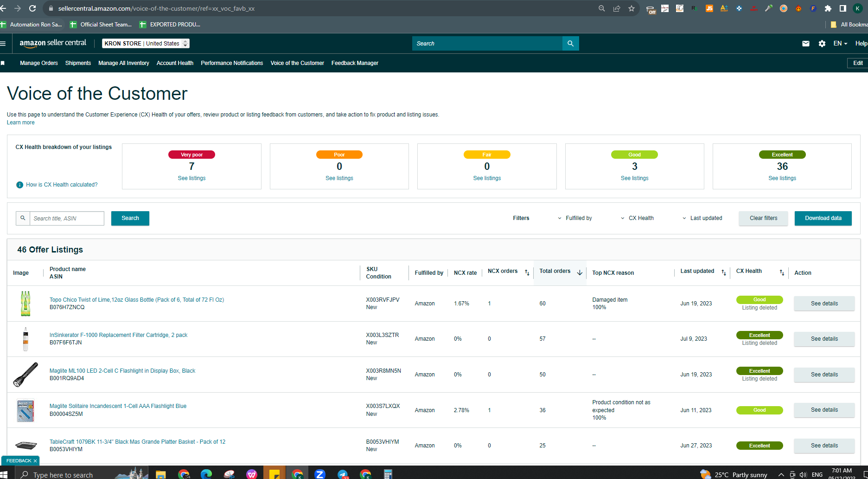Go back using the browser back arrow
This screenshot has width=868, height=479.
3,8
